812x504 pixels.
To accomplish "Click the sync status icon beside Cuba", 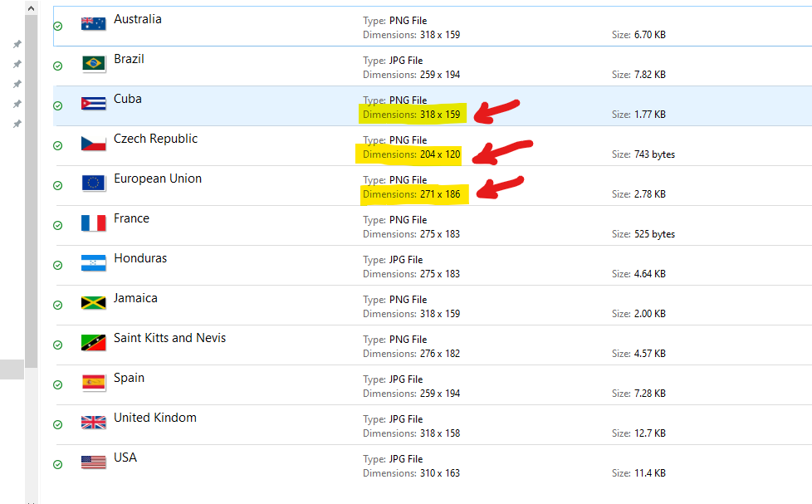I will [58, 105].
